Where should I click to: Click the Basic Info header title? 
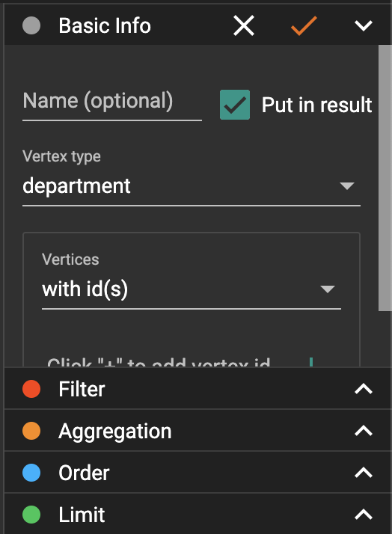(105, 26)
